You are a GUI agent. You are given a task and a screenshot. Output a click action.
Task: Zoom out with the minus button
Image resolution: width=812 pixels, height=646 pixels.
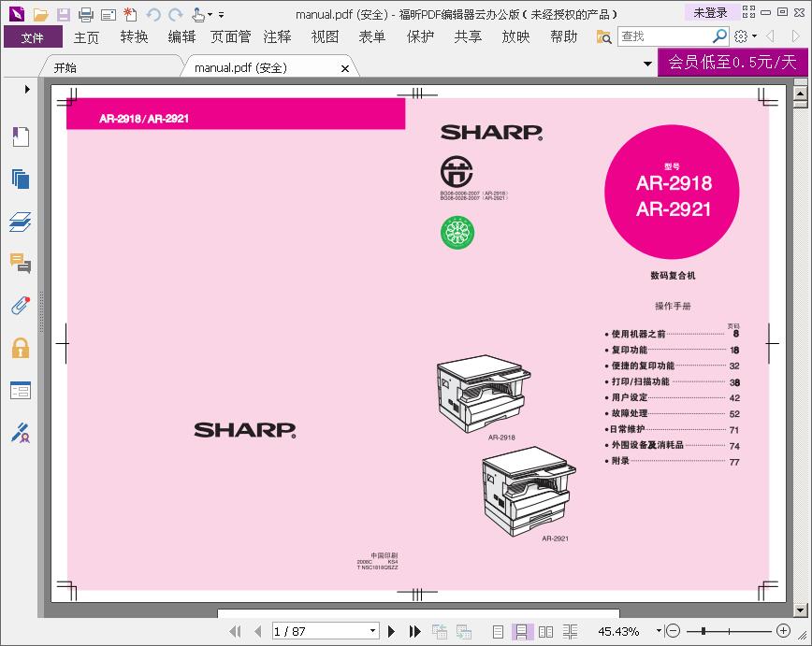(673, 630)
